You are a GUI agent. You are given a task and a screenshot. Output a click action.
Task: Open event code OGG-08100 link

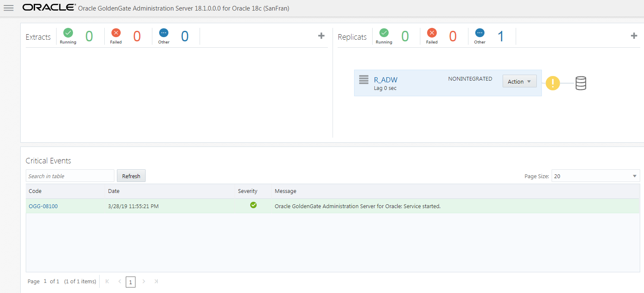tap(43, 206)
